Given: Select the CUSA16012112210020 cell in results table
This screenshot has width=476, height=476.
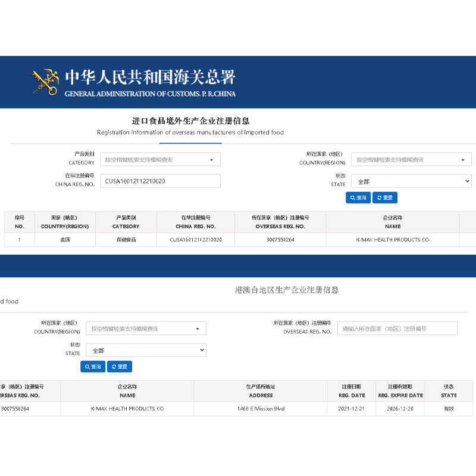Looking at the screenshot, I should (x=196, y=240).
